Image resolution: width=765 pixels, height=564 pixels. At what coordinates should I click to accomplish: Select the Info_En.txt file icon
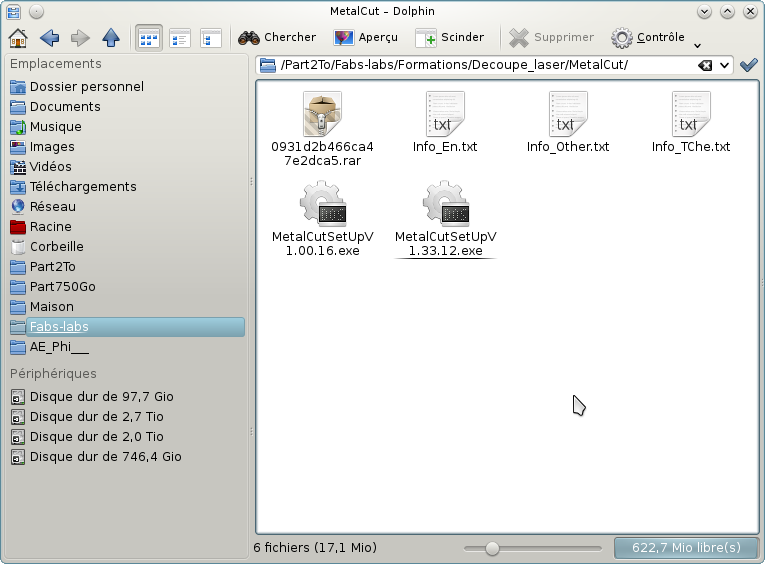click(445, 115)
